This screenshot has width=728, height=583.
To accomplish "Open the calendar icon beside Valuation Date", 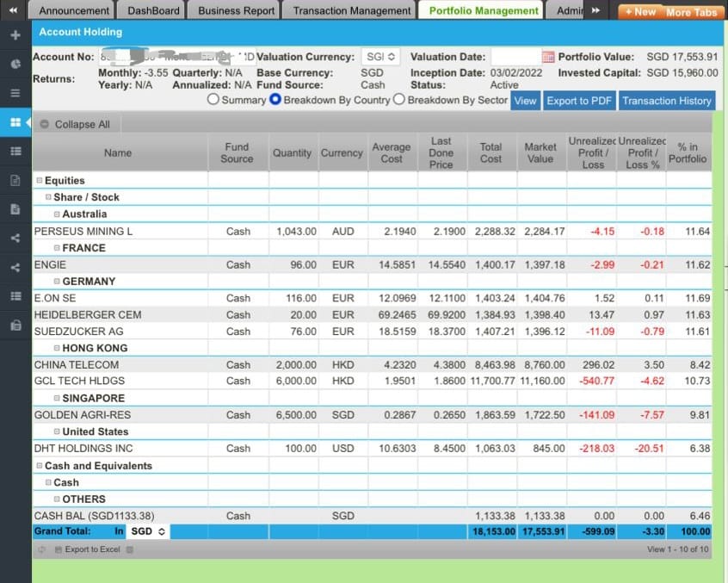I will tap(548, 57).
